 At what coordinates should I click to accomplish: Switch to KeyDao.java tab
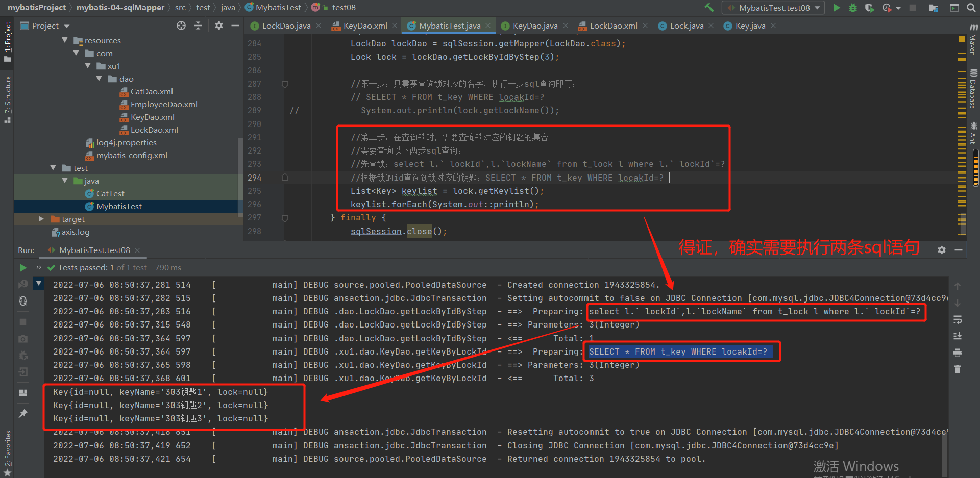point(535,26)
